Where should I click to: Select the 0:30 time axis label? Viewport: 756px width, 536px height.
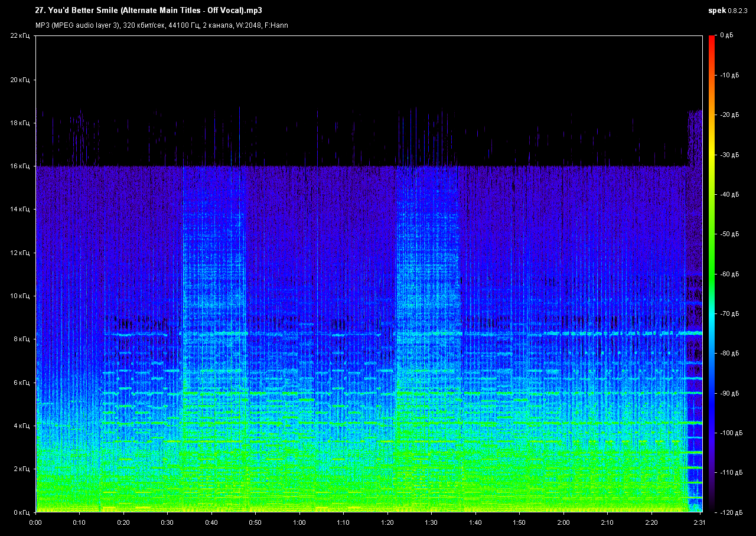coord(168,522)
